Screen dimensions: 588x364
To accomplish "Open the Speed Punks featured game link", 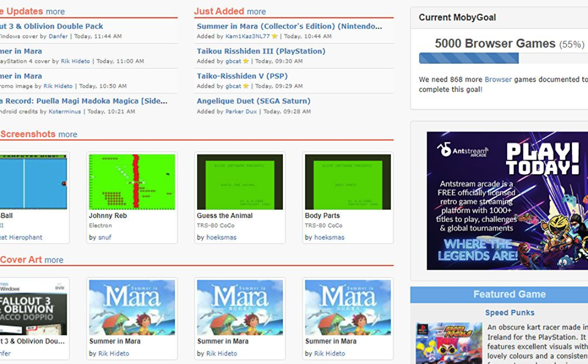I will pos(510,313).
